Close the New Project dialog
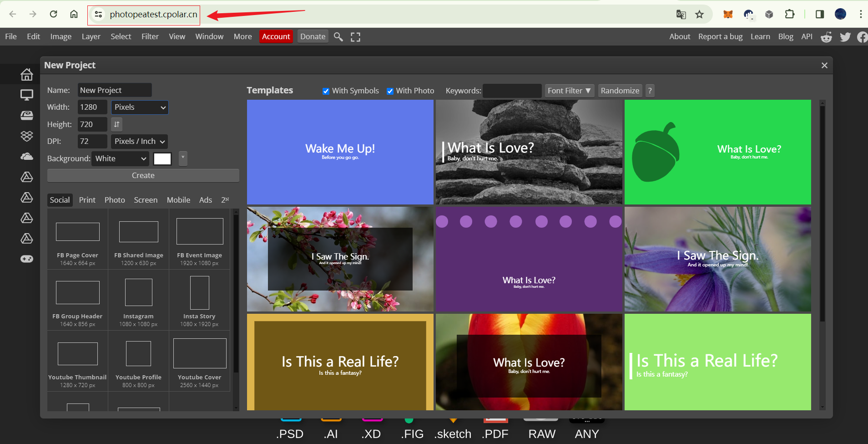 (824, 66)
